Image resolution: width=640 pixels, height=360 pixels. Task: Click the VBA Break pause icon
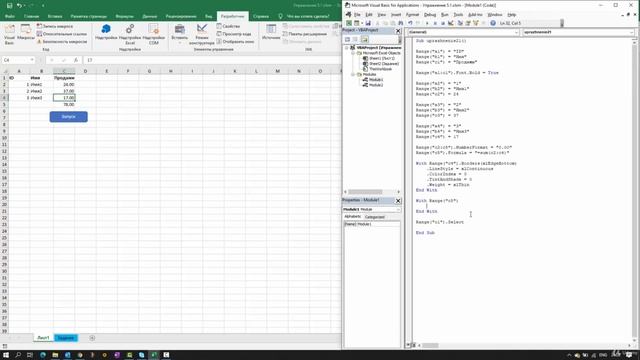coord(435,23)
